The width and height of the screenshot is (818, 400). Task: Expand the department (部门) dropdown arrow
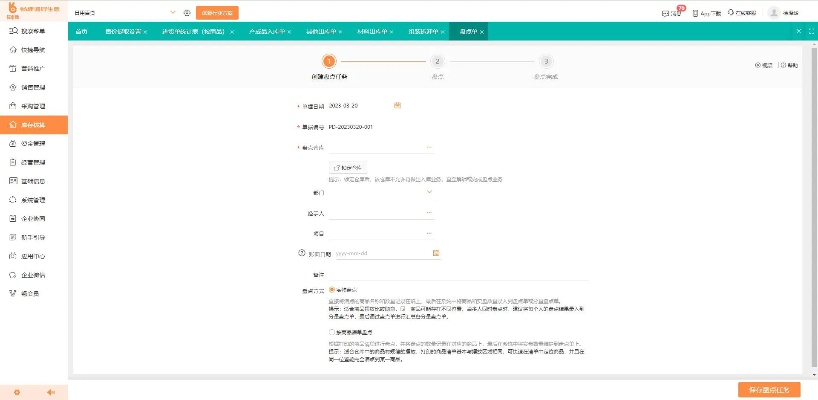(429, 191)
